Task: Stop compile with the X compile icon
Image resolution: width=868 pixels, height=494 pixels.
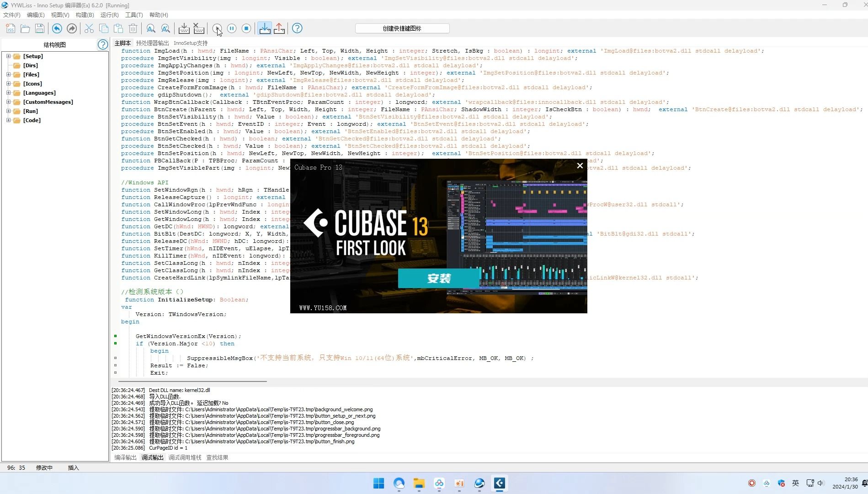Action: 199,28
